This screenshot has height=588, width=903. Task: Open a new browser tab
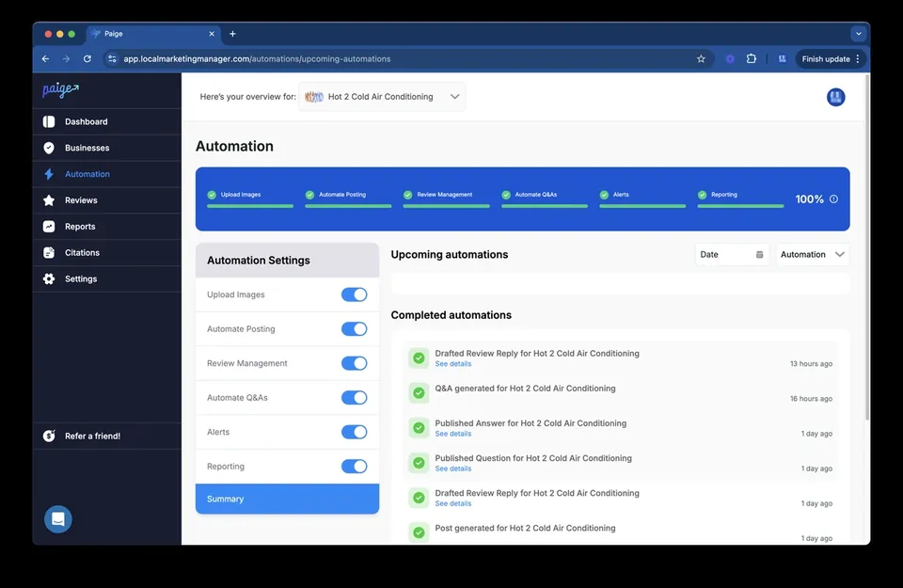232,34
